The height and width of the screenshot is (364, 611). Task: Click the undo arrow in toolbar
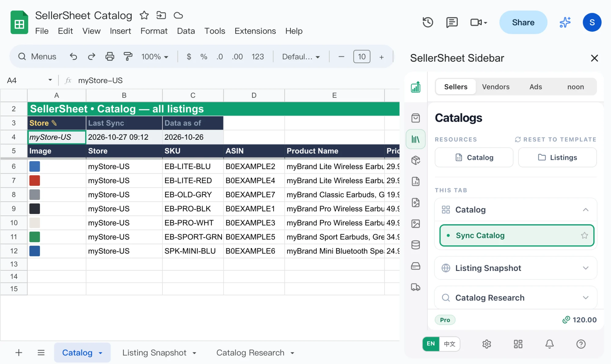(x=73, y=56)
